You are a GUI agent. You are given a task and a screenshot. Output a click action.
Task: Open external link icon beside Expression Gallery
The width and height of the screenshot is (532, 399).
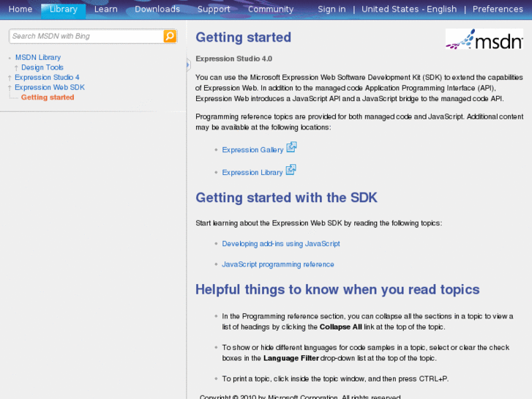[291, 147]
